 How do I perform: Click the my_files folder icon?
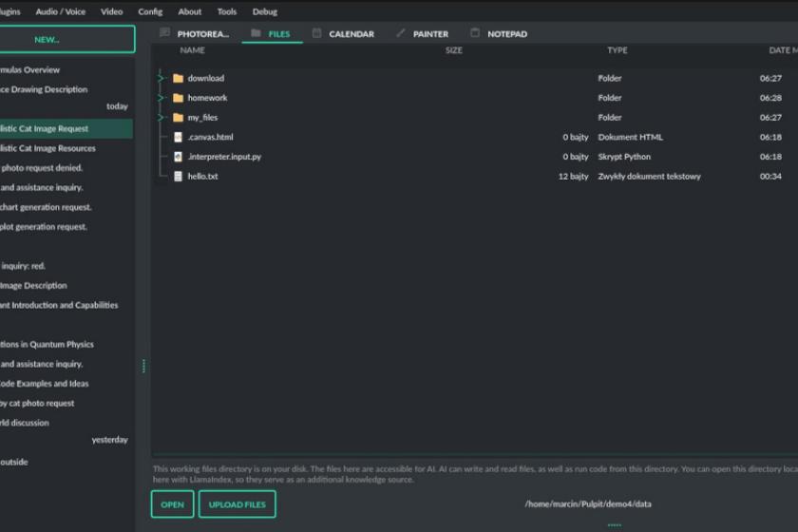pyautogui.click(x=179, y=118)
